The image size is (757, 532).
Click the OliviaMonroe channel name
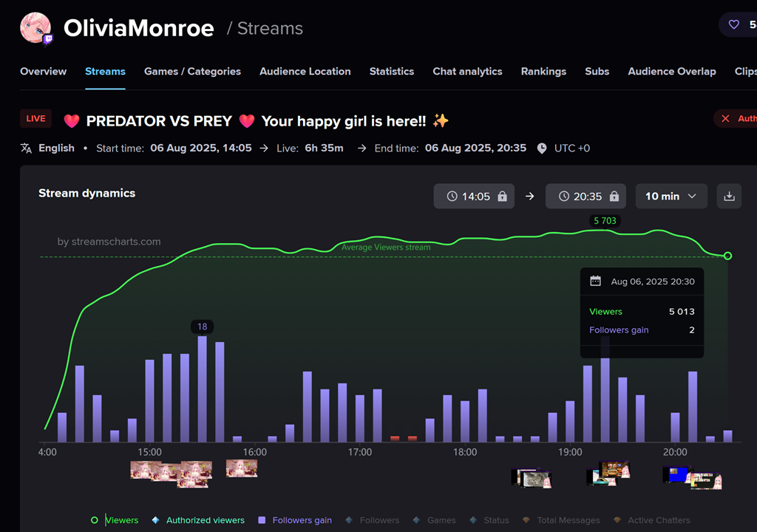[138, 28]
